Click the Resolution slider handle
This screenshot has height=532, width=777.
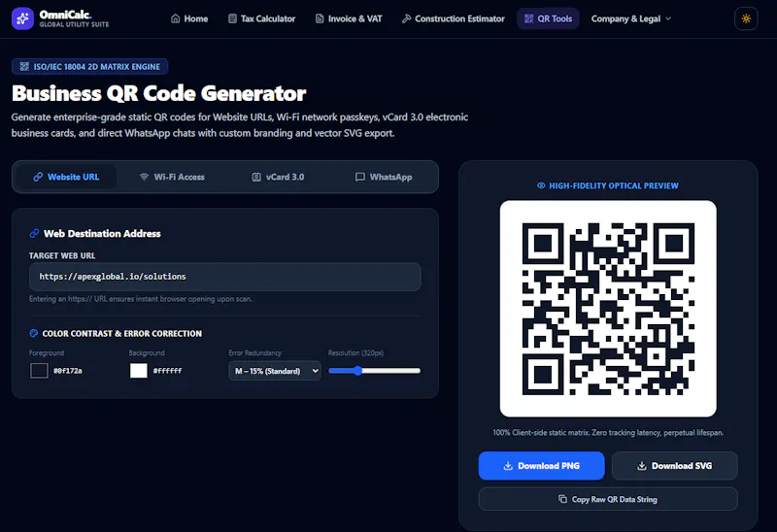coord(357,371)
